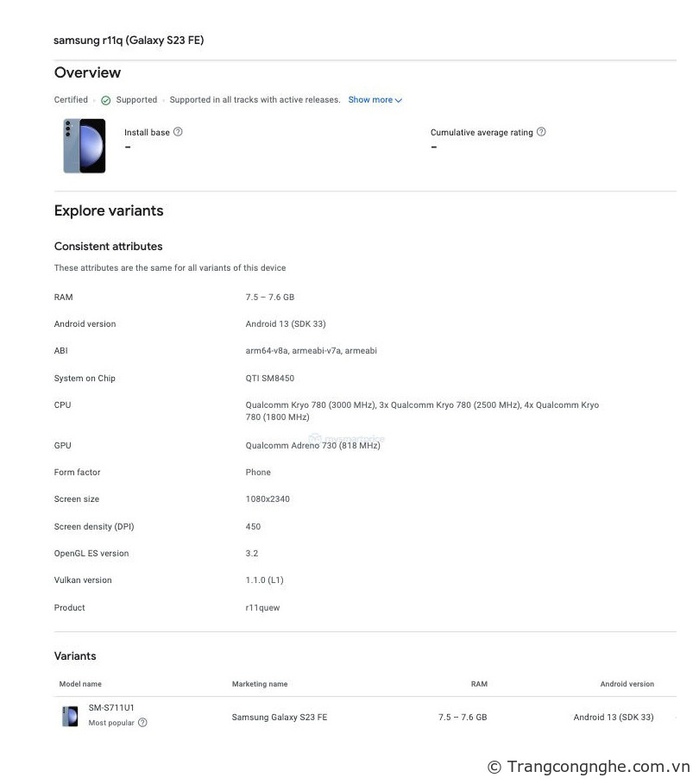Click the Show more chevron arrow
Image resolution: width=699 pixels, height=784 pixels.
(x=399, y=101)
